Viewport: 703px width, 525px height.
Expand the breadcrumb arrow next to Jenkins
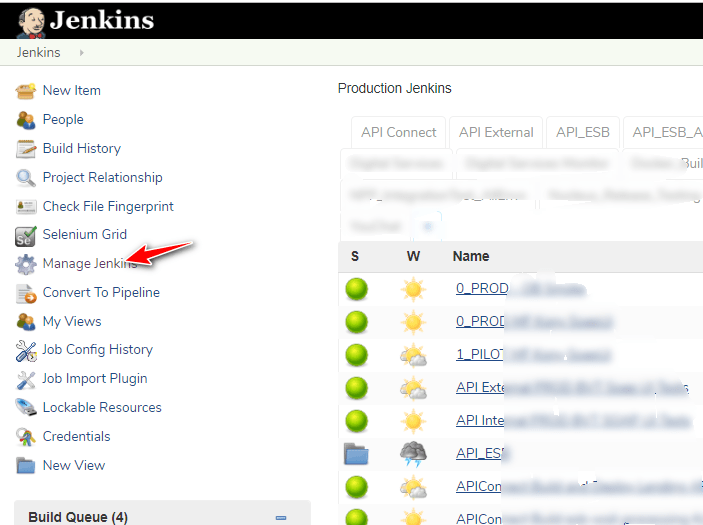click(82, 53)
